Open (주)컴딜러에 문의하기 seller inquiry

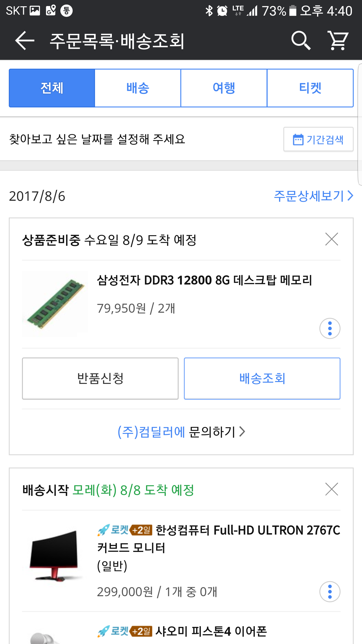pos(181,432)
